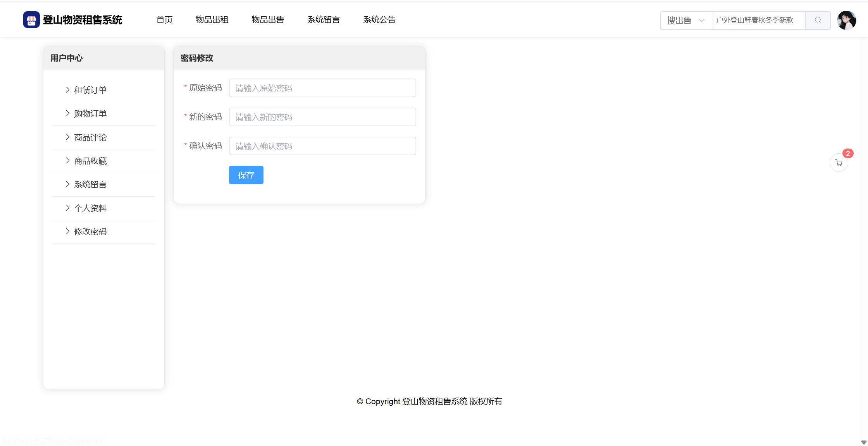Open the 物品出租 navigation menu
This screenshot has height=446, width=868.
pos(212,20)
